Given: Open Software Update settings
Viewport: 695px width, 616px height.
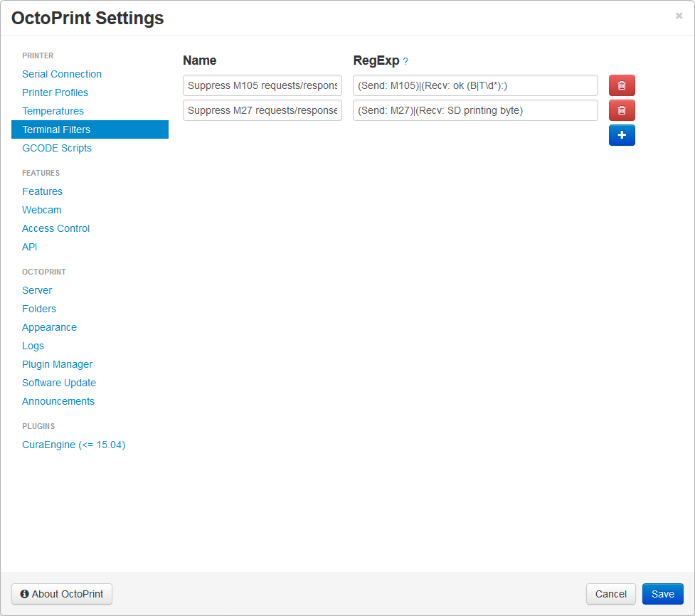Looking at the screenshot, I should pyautogui.click(x=59, y=383).
